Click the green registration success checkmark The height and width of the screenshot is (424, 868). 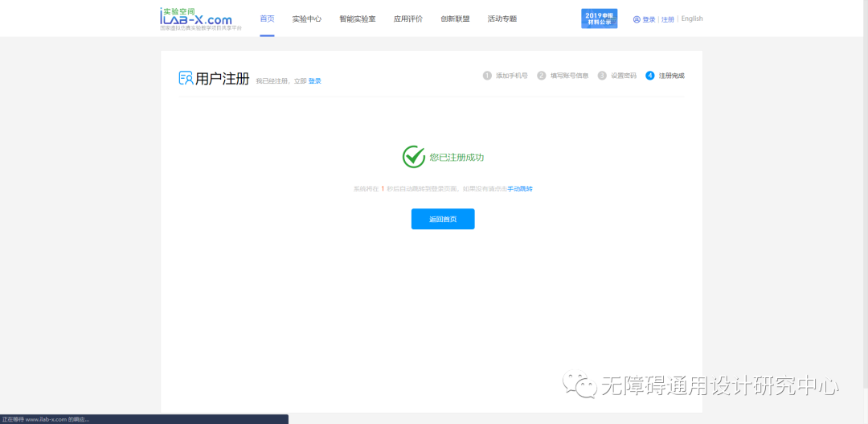[x=414, y=157]
